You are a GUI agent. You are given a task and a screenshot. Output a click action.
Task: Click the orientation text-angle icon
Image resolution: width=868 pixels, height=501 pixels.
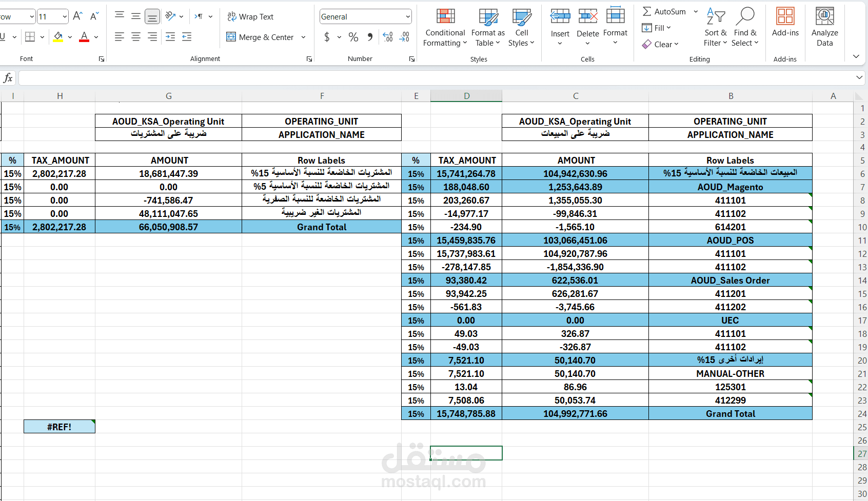tap(171, 16)
